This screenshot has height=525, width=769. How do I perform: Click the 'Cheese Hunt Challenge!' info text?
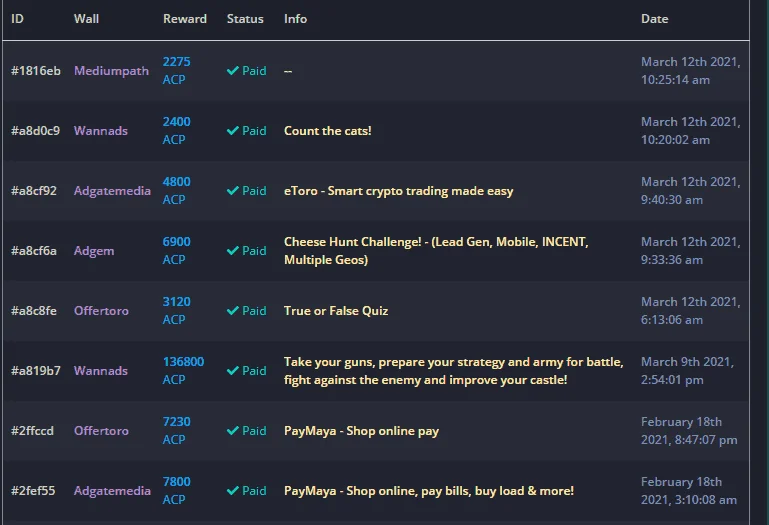(x=436, y=251)
